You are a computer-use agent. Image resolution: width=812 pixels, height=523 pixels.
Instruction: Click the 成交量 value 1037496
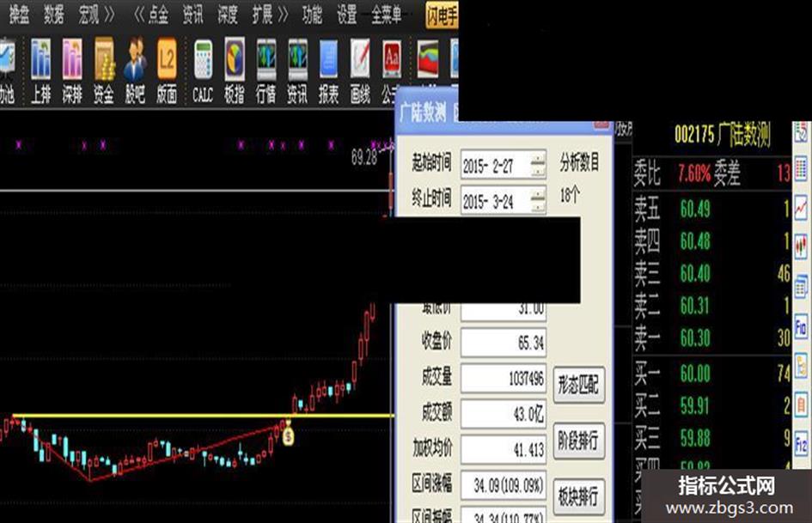[504, 379]
